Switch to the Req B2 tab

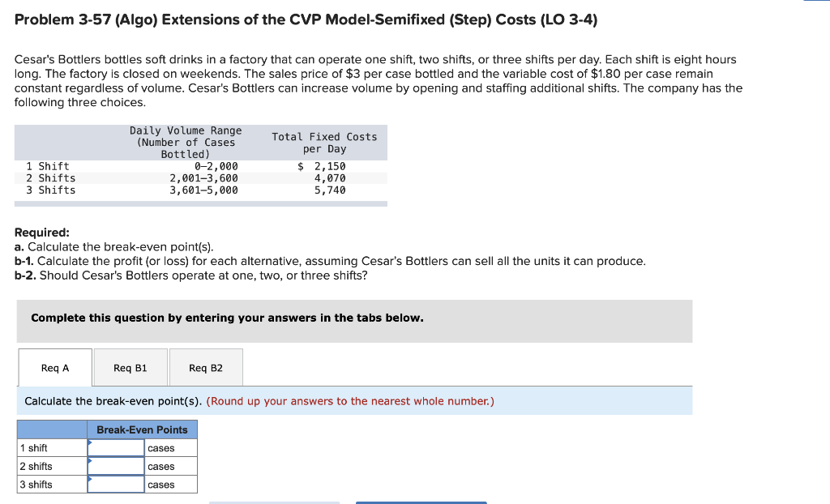point(206,367)
